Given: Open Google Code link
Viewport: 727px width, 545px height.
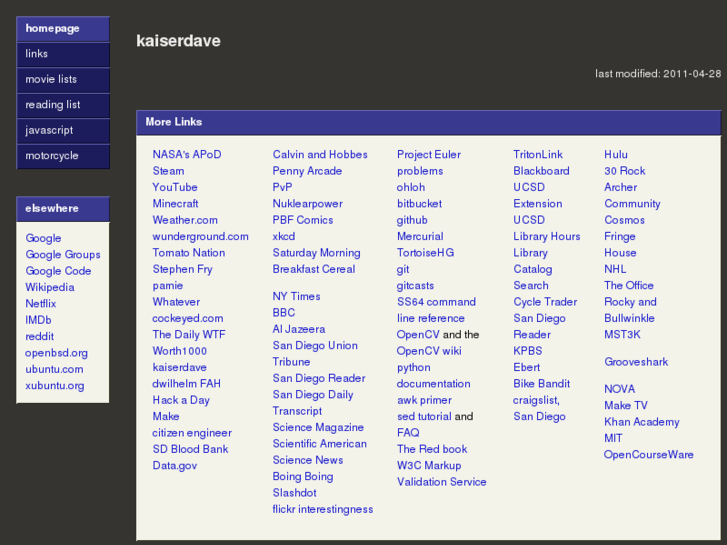Looking at the screenshot, I should 58,271.
